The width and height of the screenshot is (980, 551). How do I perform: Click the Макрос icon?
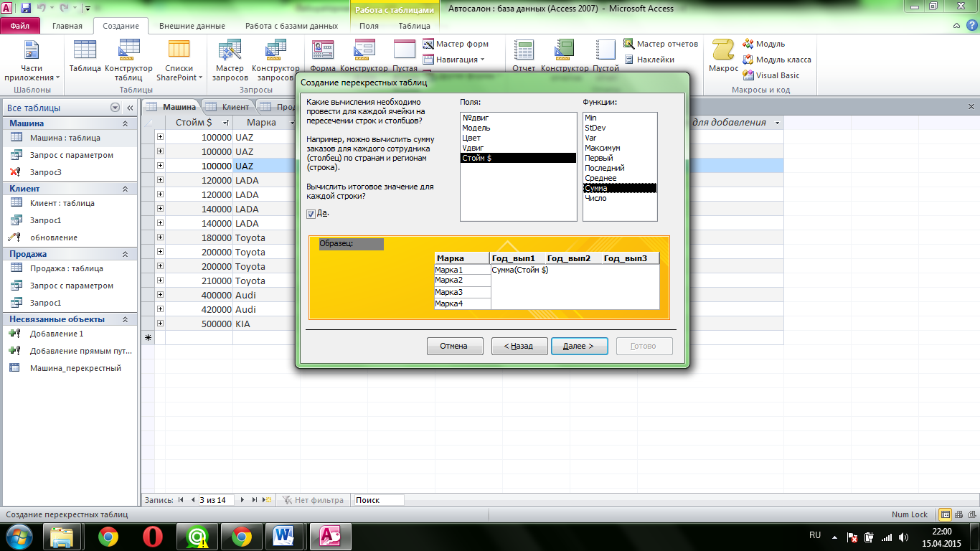pyautogui.click(x=723, y=56)
